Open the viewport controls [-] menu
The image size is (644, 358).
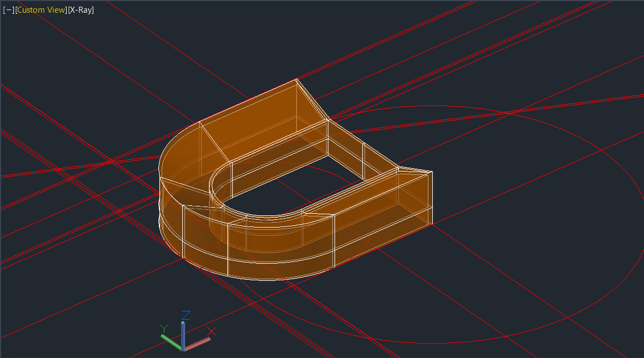coord(8,10)
